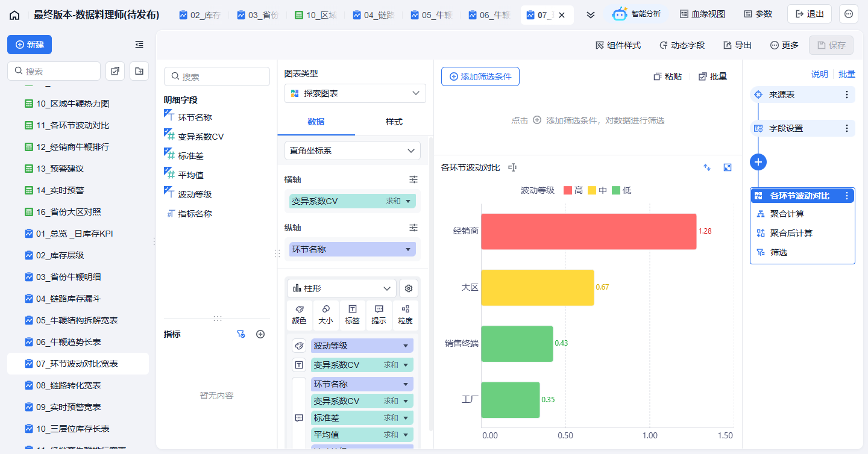Viewport: 868px width, 454px height.
Task: Click the home icon in top bar
Action: pos(14,14)
